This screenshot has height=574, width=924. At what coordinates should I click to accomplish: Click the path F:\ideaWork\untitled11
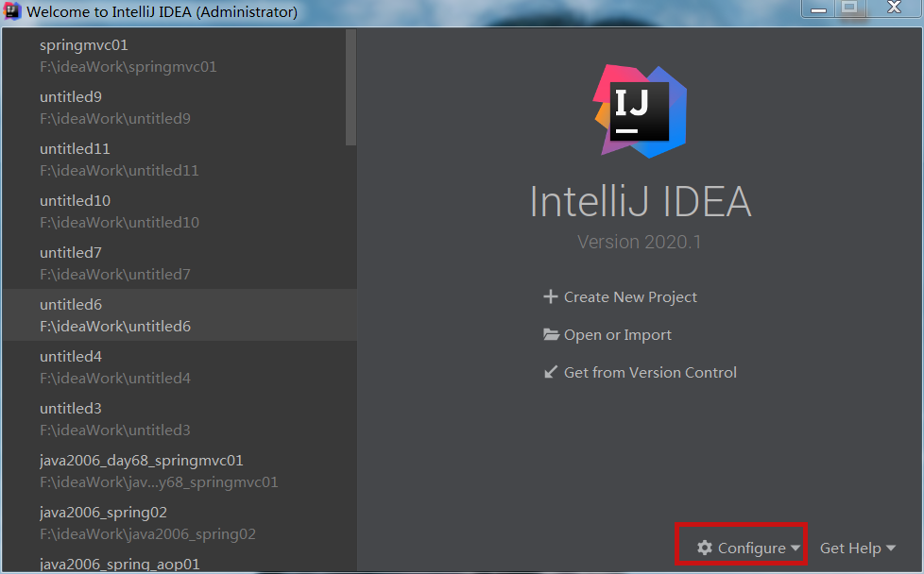tap(119, 171)
